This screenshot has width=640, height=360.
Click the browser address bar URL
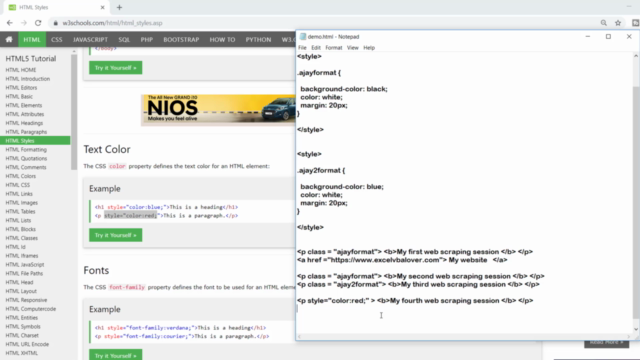[112, 23]
